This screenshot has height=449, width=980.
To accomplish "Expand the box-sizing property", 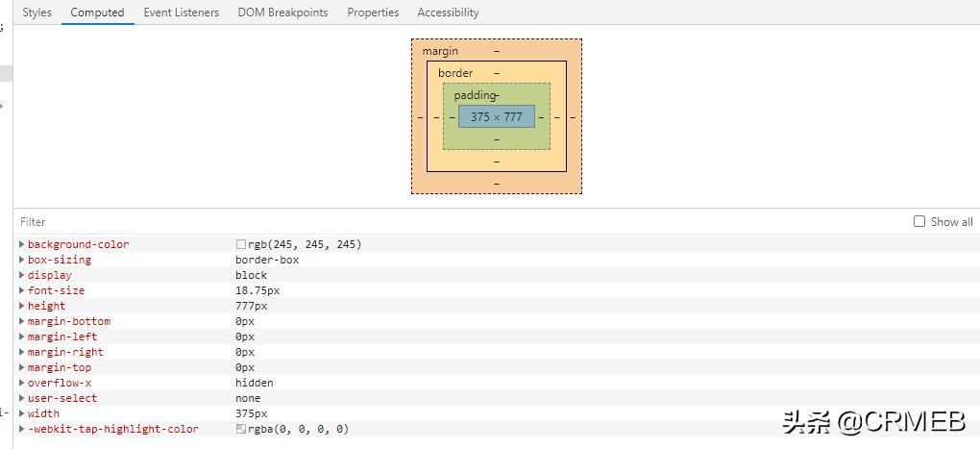I will 22,260.
